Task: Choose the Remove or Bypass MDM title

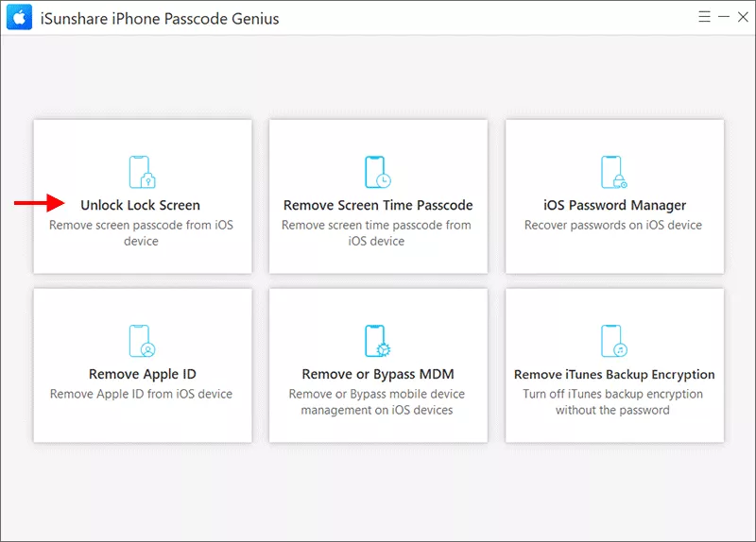Action: coord(378,374)
